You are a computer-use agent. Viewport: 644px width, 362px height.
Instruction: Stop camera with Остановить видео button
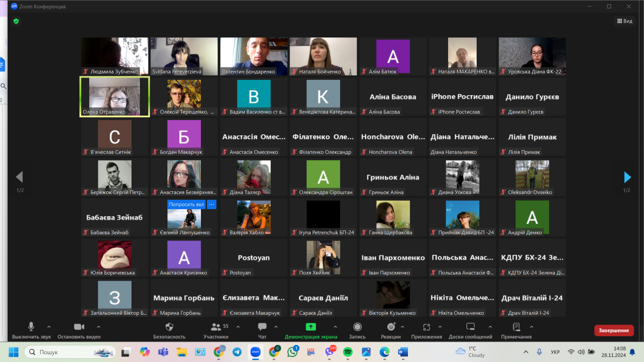pos(79,327)
